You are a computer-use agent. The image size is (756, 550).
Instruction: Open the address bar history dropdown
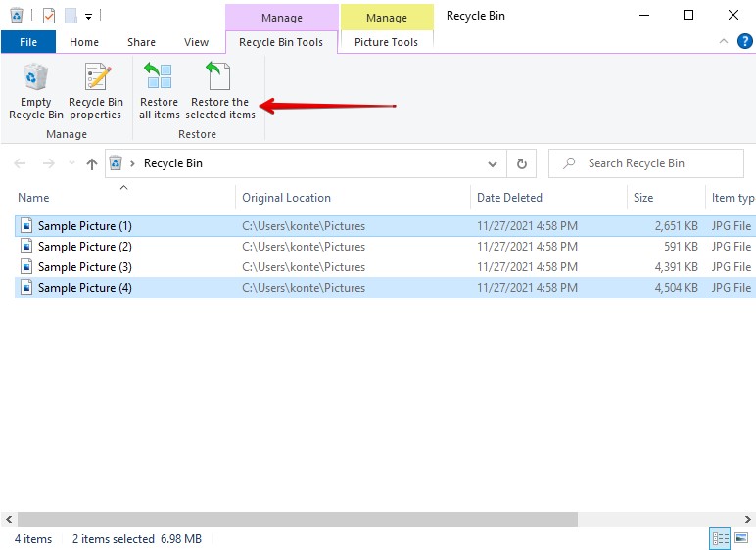[x=493, y=163]
